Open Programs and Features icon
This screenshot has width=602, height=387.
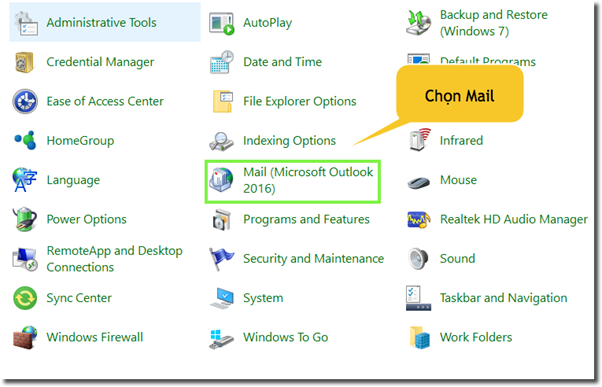[222, 220]
